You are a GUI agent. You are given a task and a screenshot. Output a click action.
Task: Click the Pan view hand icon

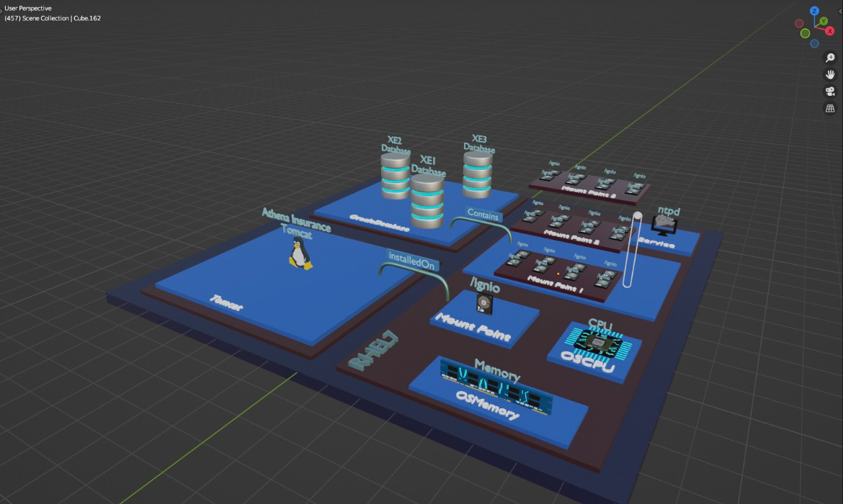(x=830, y=75)
